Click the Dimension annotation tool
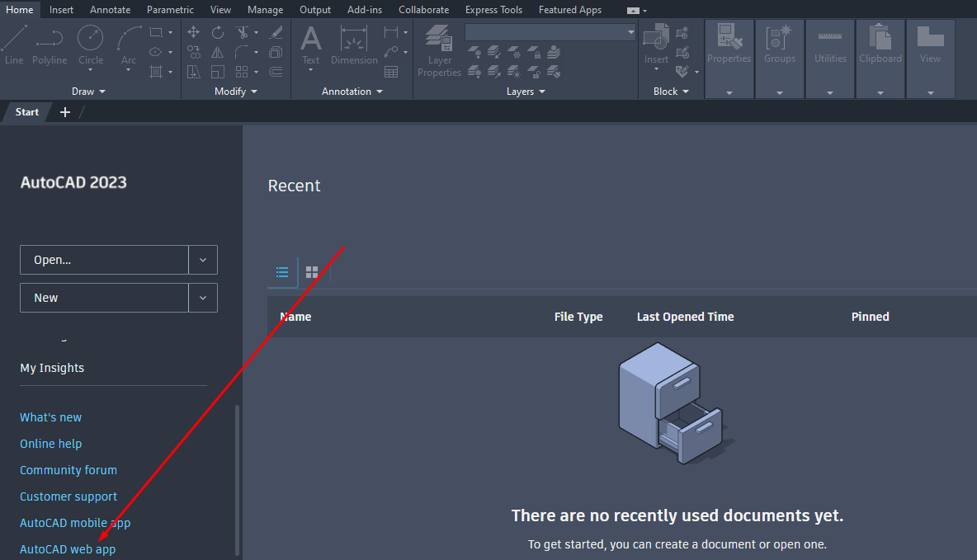This screenshot has width=977, height=560. 354,45
